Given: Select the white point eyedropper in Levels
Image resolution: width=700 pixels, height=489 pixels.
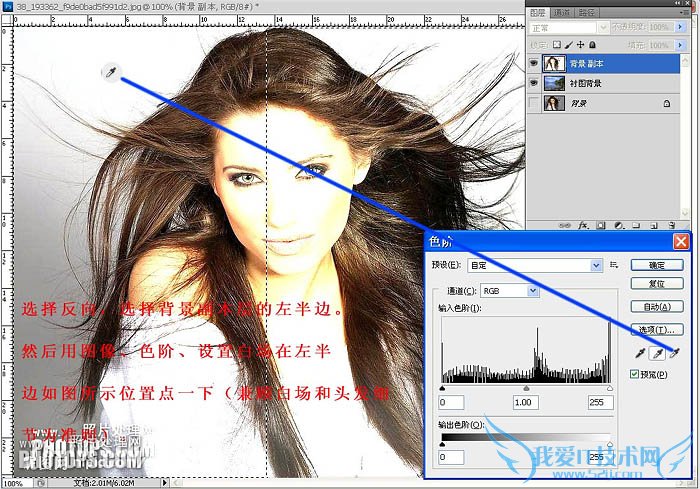Looking at the screenshot, I should pyautogui.click(x=674, y=352).
